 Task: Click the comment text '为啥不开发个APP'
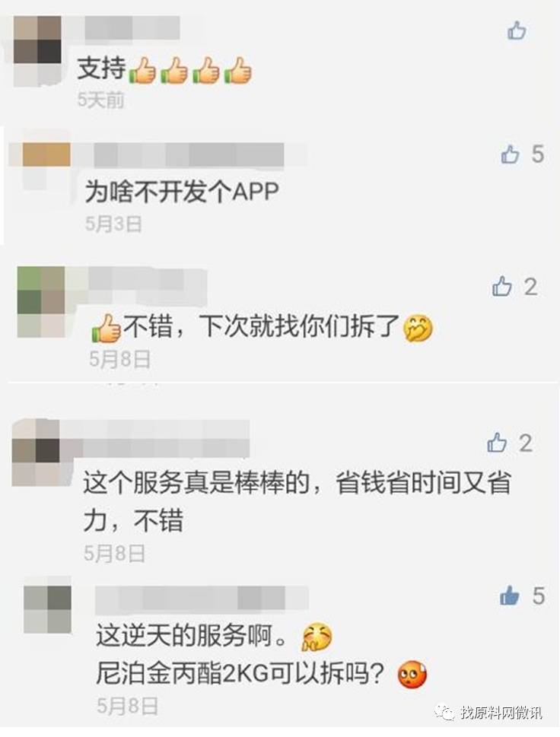pos(183,192)
